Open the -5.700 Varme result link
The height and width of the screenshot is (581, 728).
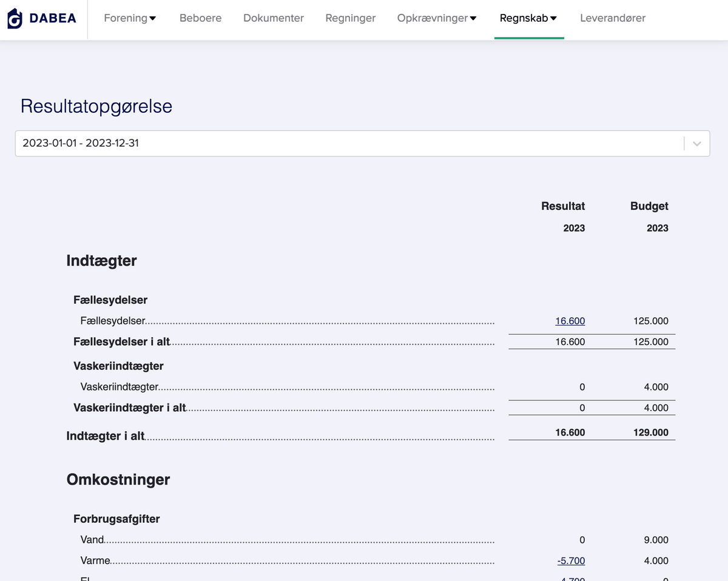pyautogui.click(x=571, y=560)
